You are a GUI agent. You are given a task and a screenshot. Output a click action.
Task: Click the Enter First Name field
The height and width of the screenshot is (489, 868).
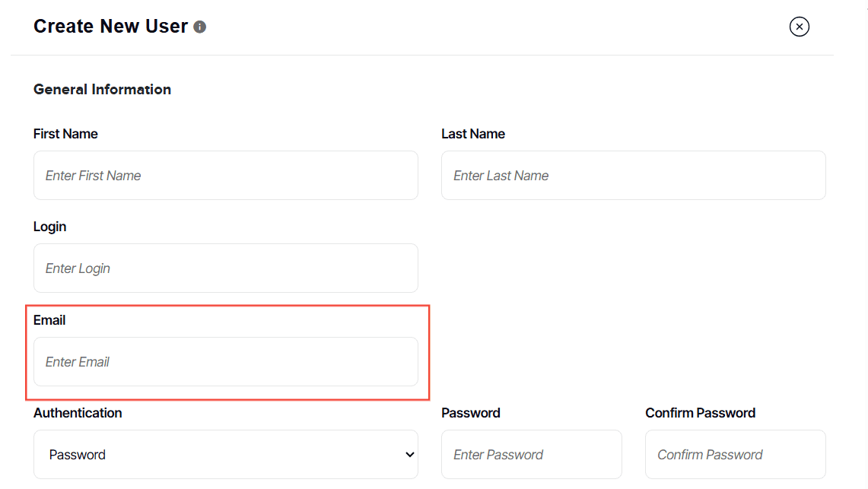click(225, 176)
